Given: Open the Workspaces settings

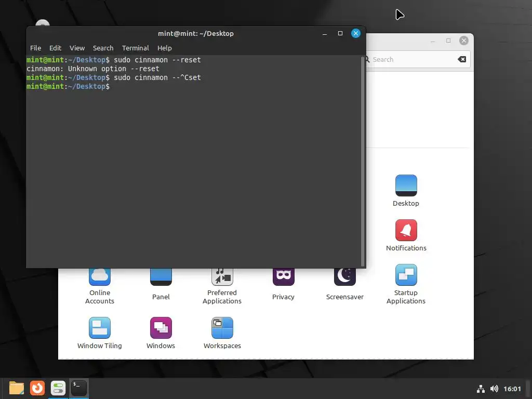Looking at the screenshot, I should pos(222,328).
